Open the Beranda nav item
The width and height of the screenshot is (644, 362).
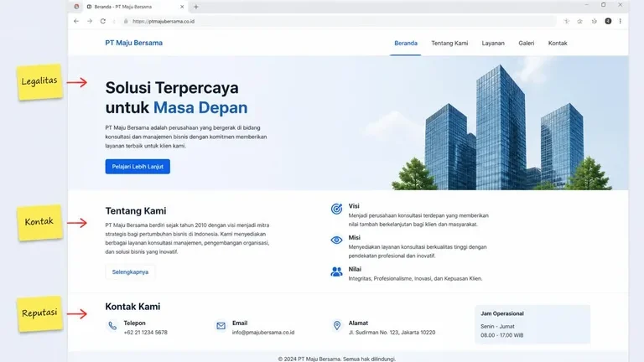click(406, 43)
